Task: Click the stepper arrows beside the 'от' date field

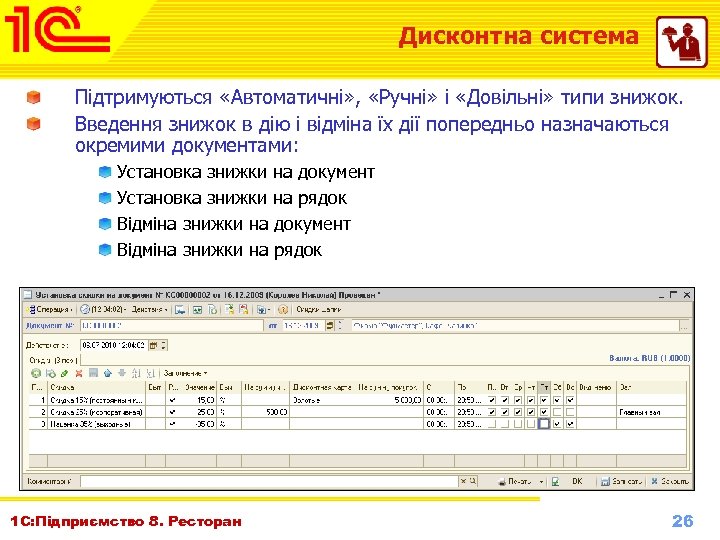Action: click(340, 326)
